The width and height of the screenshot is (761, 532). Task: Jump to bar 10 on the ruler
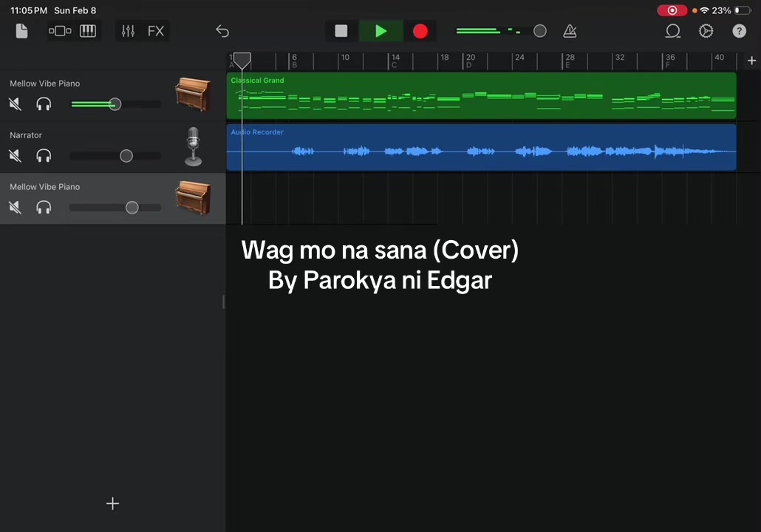(x=344, y=58)
